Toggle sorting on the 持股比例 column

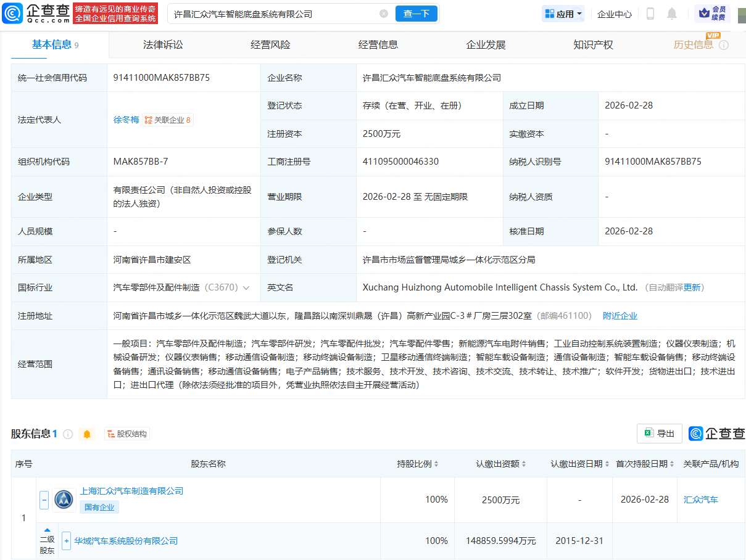(x=437, y=463)
